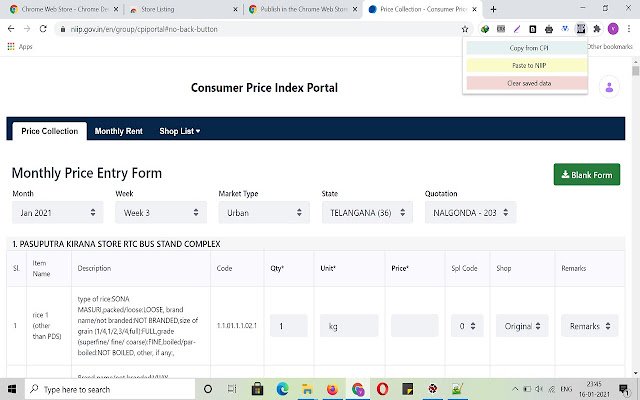Open the State dropdown showing TELANGANA

[367, 212]
